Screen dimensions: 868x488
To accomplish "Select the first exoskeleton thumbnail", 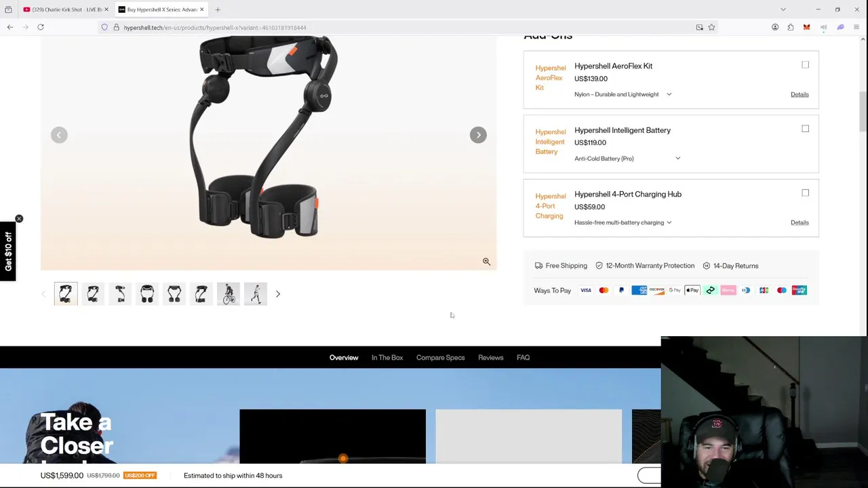I will pos(66,294).
